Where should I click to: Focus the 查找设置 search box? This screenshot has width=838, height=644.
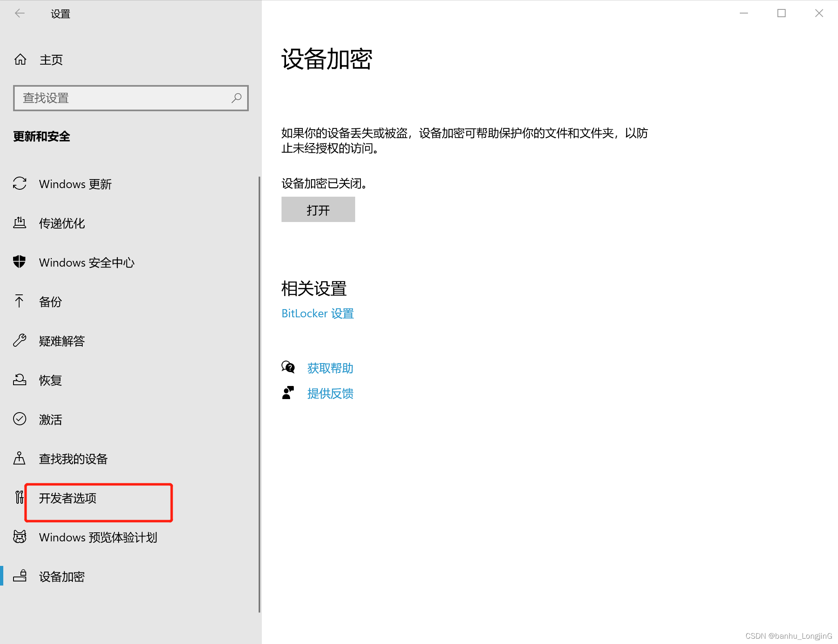[x=131, y=98]
